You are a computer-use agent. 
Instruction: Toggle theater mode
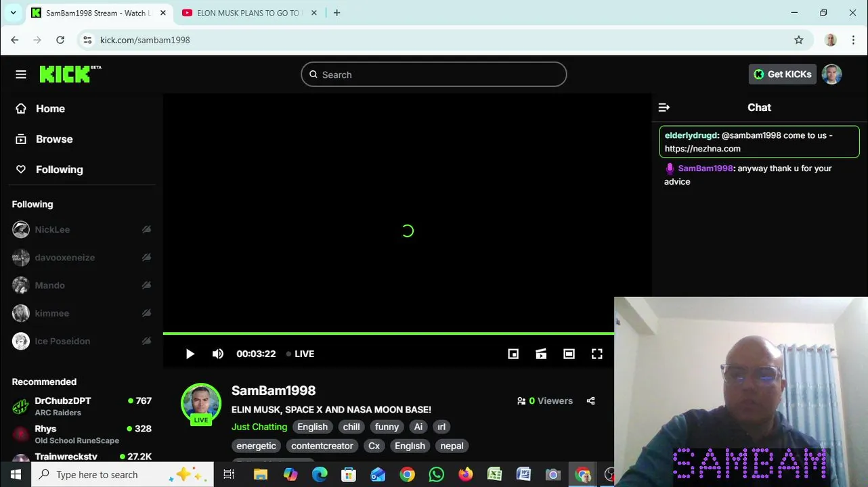569,354
